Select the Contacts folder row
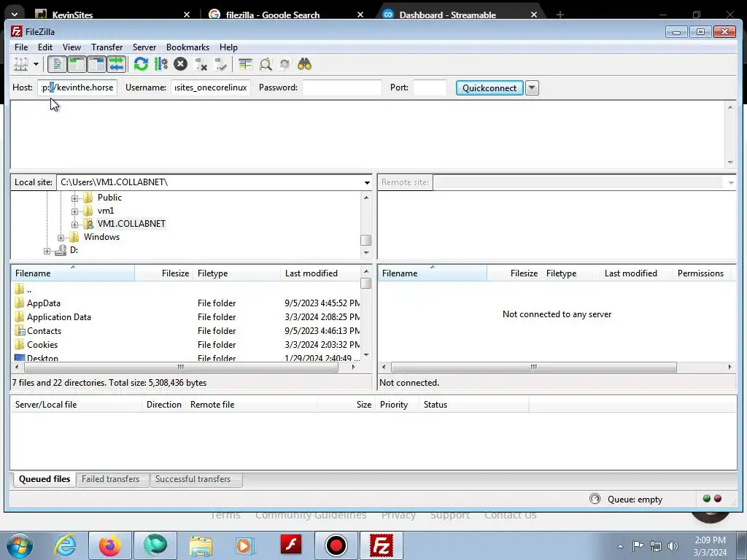Viewport: 747px width, 560px height. [x=186, y=330]
